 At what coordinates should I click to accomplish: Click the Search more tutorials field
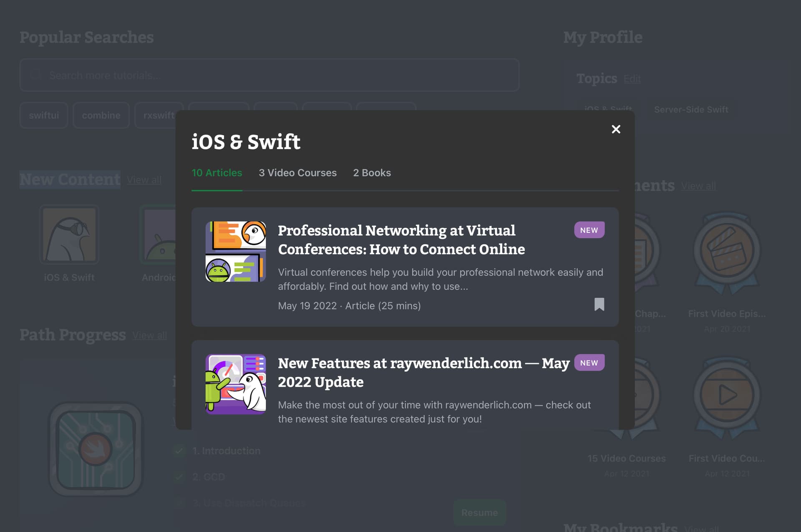(270, 75)
